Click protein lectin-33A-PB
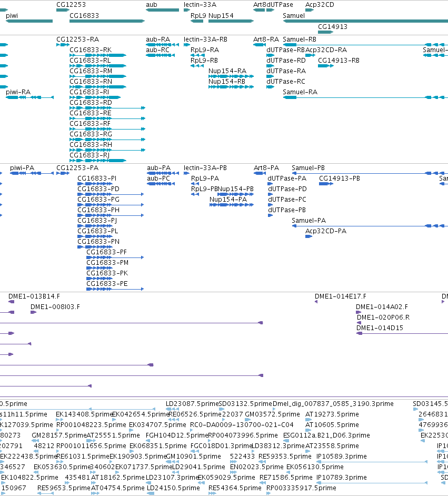The width and height of the screenshot is (448, 496). click(x=205, y=167)
